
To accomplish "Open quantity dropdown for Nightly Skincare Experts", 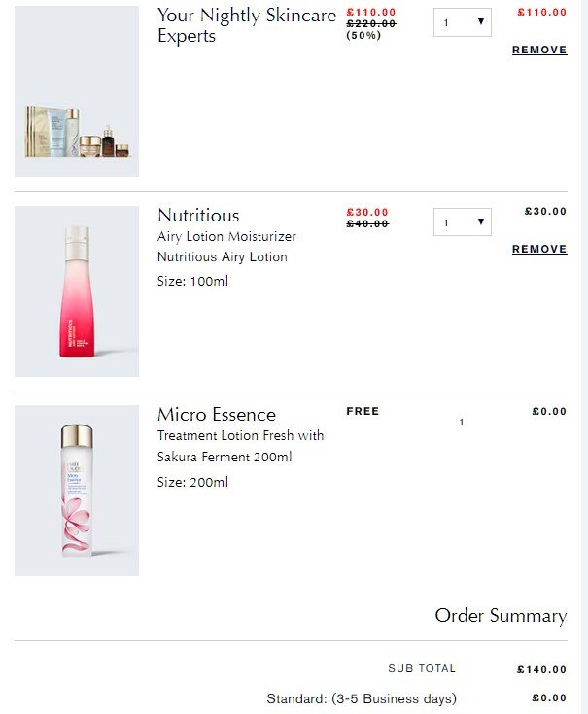I will [462, 22].
